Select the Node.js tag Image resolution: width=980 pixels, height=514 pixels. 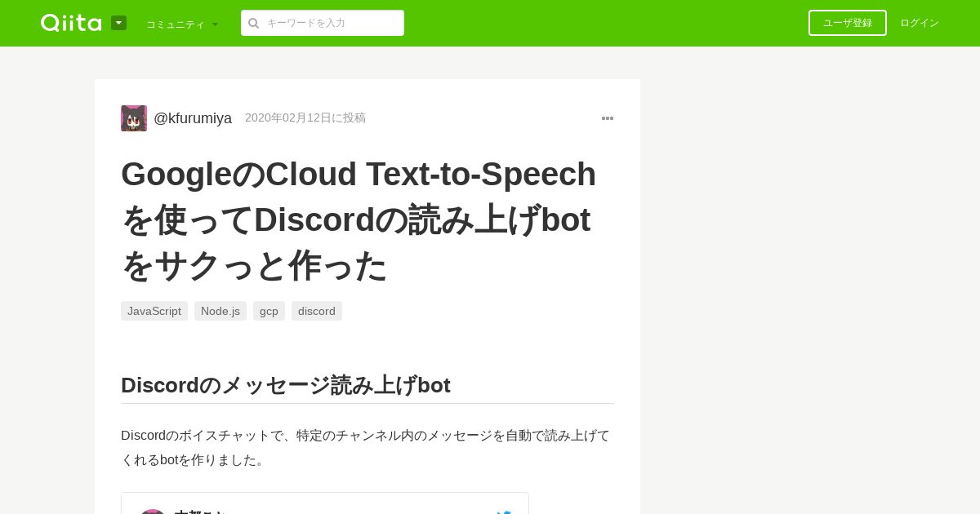coord(220,311)
